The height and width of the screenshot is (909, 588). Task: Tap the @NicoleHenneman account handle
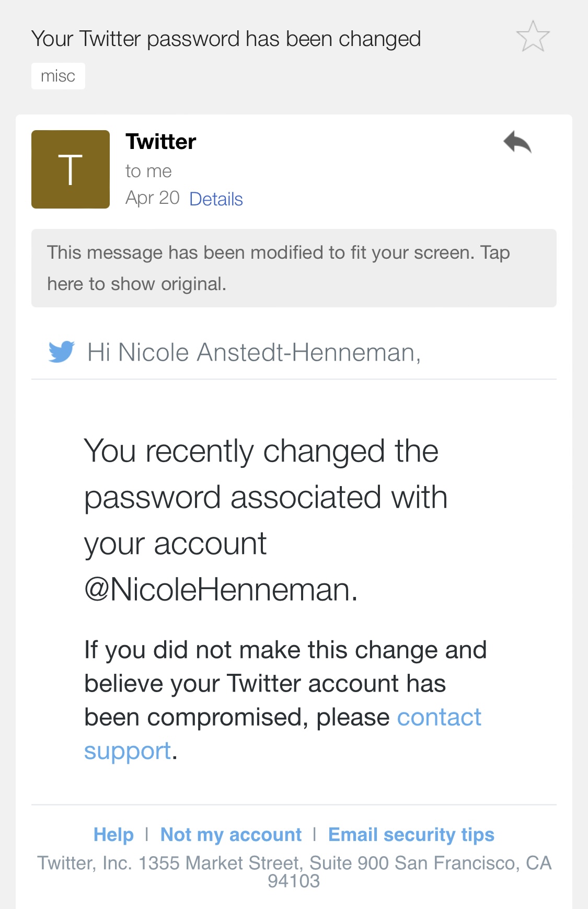(221, 590)
